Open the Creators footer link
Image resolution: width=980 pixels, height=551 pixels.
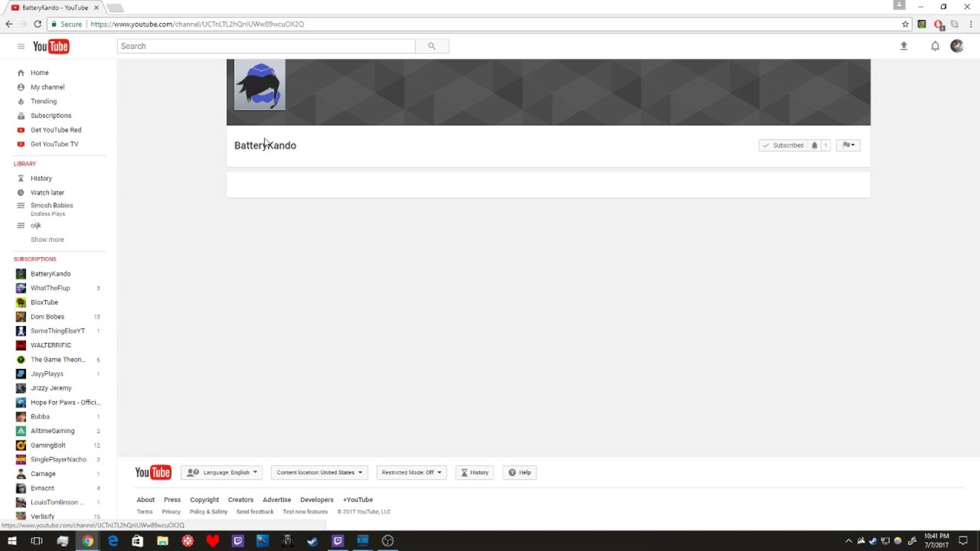(x=240, y=500)
